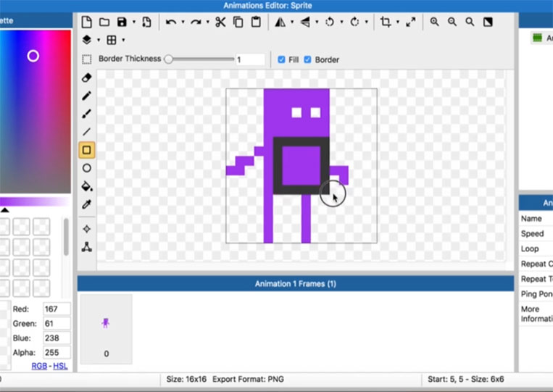This screenshot has height=392, width=553.
Task: Select the Paint Bucket fill tool
Action: 87,186
